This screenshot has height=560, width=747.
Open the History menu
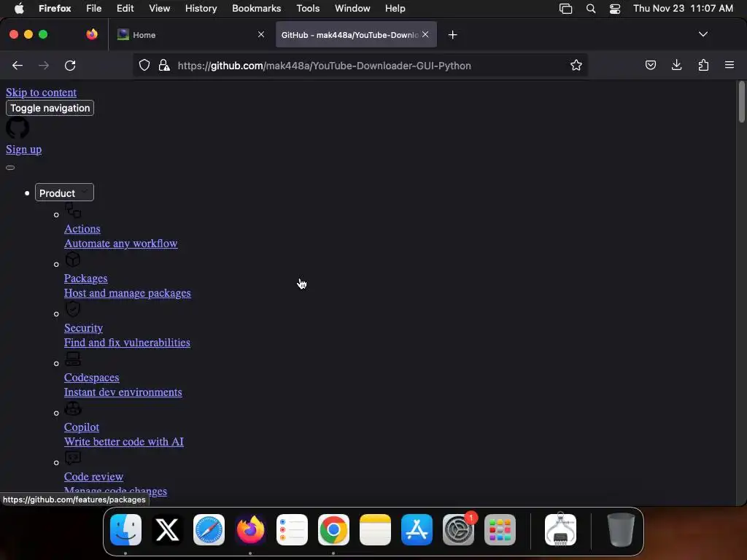pos(201,9)
